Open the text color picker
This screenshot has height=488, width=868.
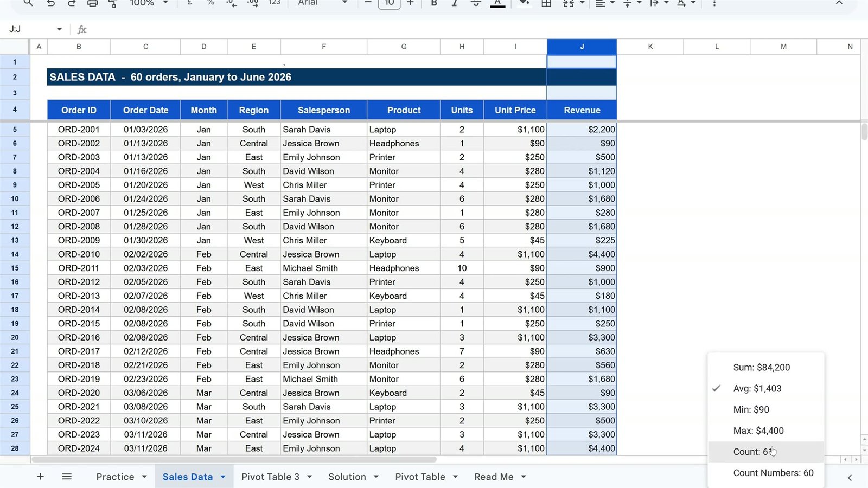[497, 3]
